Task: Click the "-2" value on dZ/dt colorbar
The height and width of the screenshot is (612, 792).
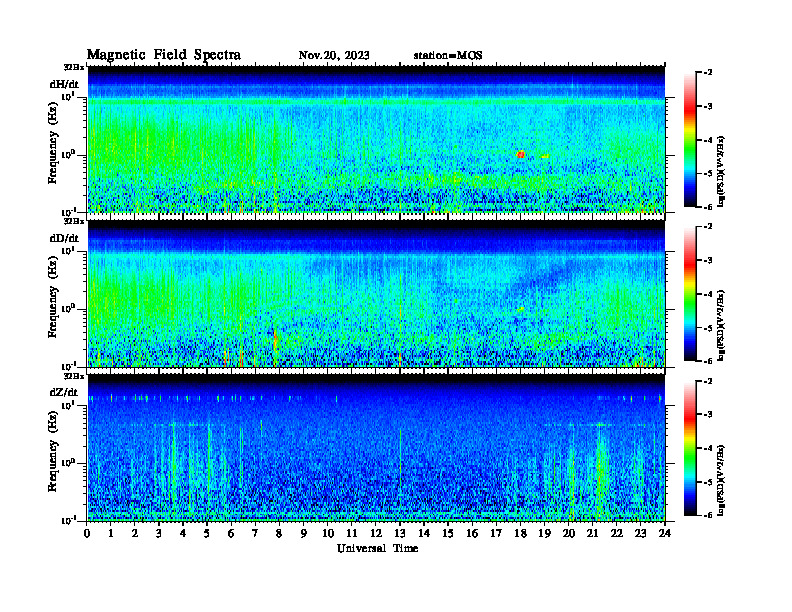Action: tap(708, 381)
